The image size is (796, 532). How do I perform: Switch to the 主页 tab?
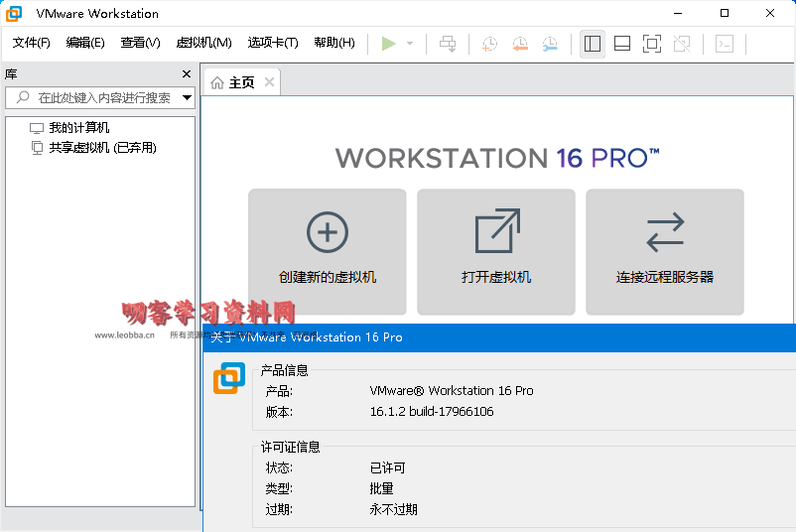coord(242,82)
